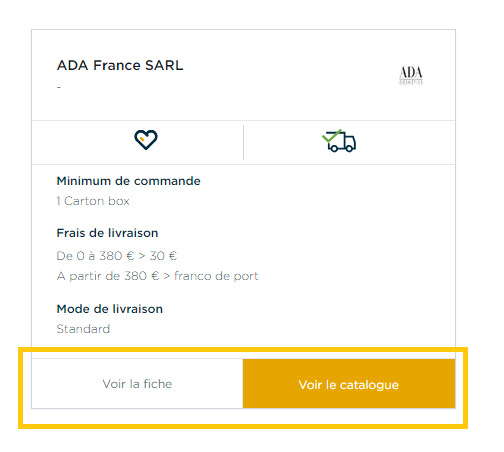
Task: Click the ADA brand logo
Action: [411, 75]
